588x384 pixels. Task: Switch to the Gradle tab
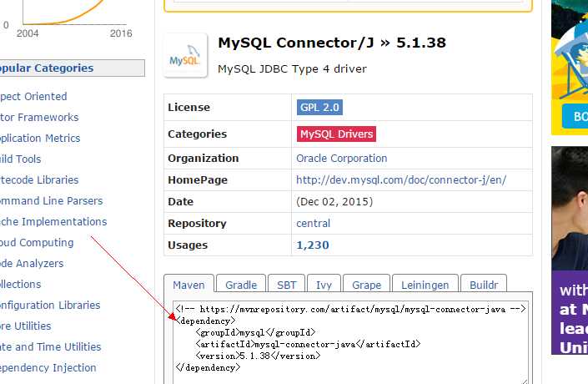(241, 285)
